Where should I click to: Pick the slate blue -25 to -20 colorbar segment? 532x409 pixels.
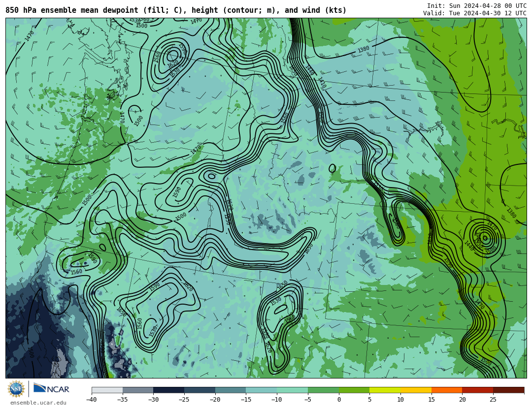point(200,390)
